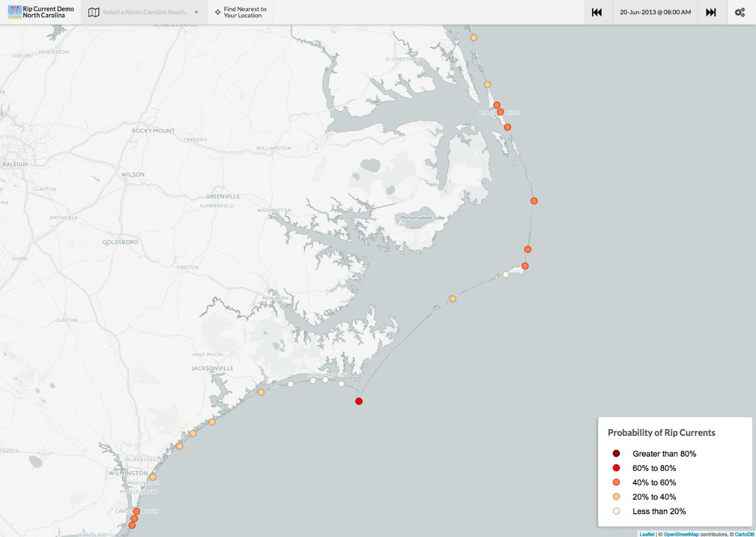Click the Greater than 80% legend swatch
This screenshot has height=537, width=756.
[616, 453]
